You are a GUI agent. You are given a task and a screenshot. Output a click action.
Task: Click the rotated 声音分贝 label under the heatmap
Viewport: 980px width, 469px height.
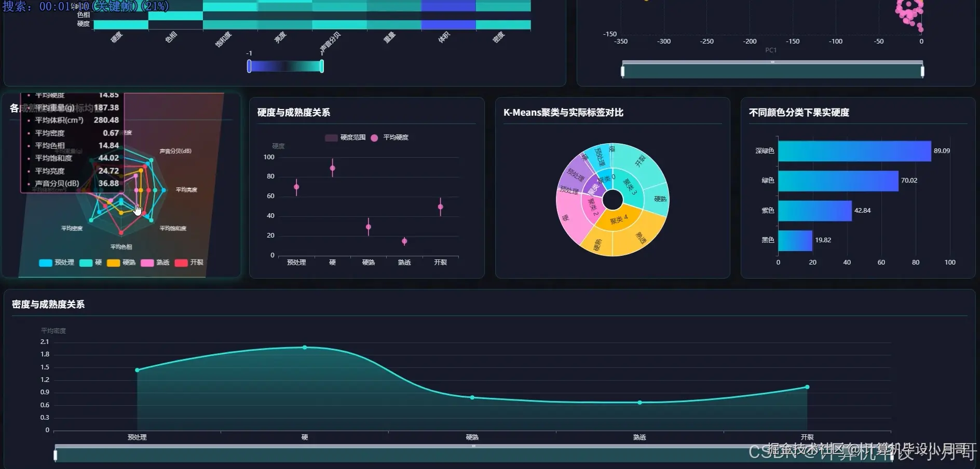pyautogui.click(x=330, y=43)
